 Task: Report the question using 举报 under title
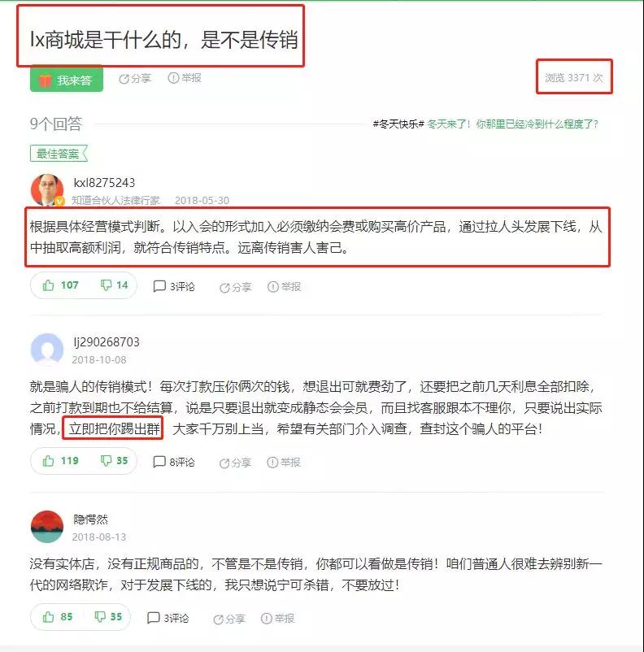(185, 78)
